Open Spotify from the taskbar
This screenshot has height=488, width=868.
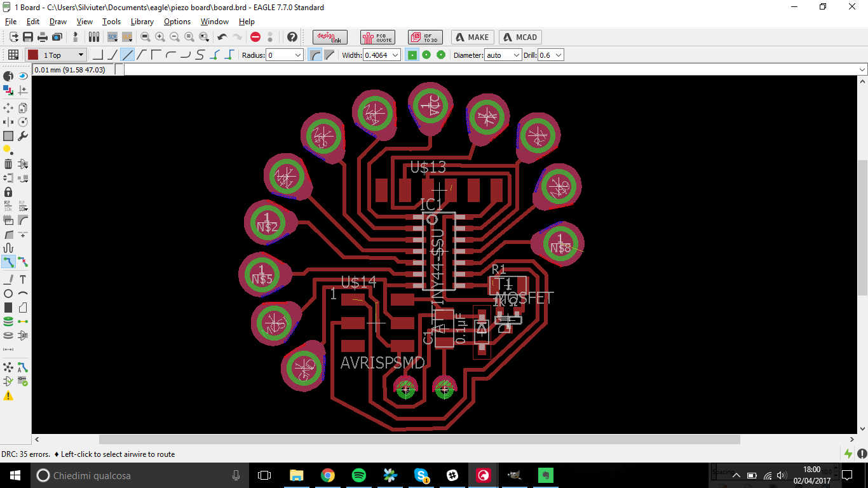(x=358, y=475)
